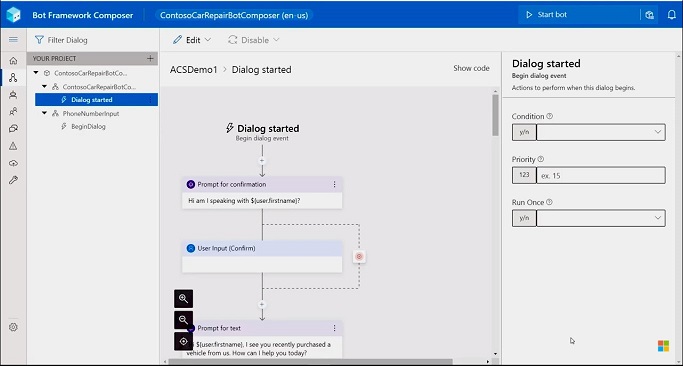Open notifications bell icon

pyautogui.click(x=672, y=15)
